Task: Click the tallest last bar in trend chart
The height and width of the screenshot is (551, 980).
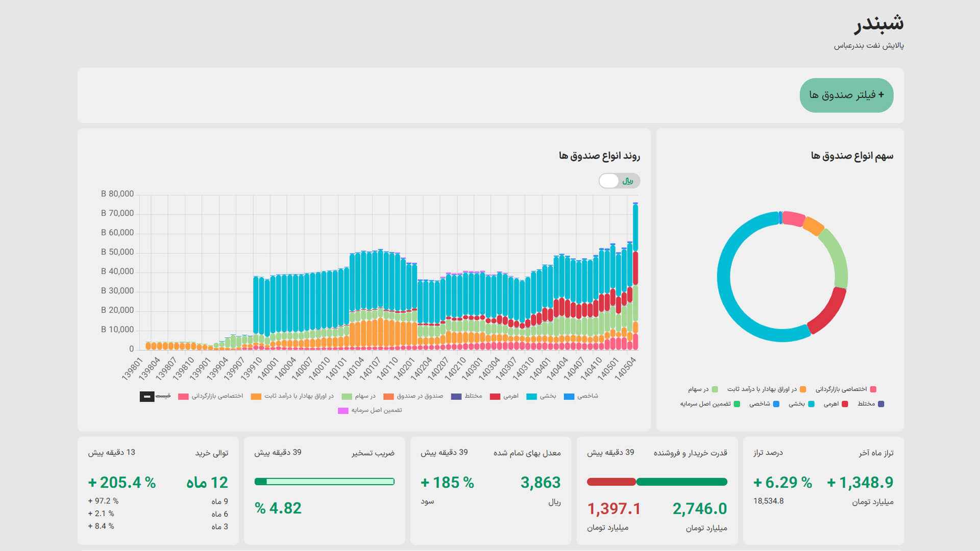Action: tap(635, 275)
